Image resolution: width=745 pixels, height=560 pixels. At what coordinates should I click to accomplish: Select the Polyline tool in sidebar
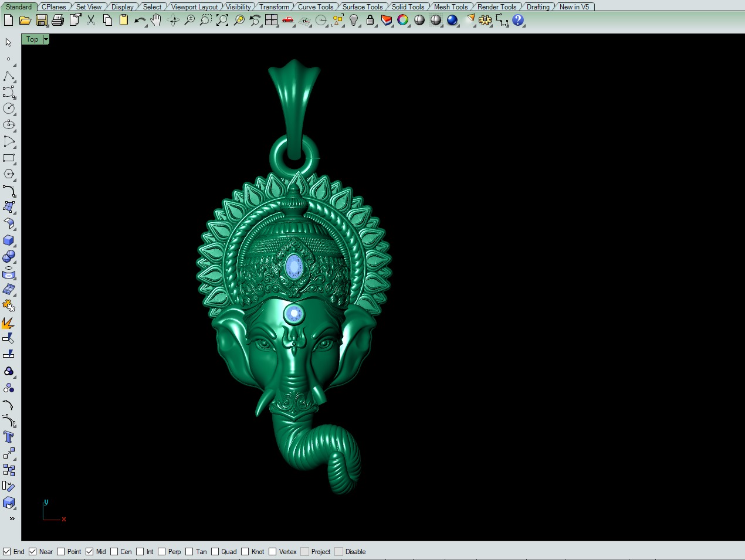tap(9, 76)
